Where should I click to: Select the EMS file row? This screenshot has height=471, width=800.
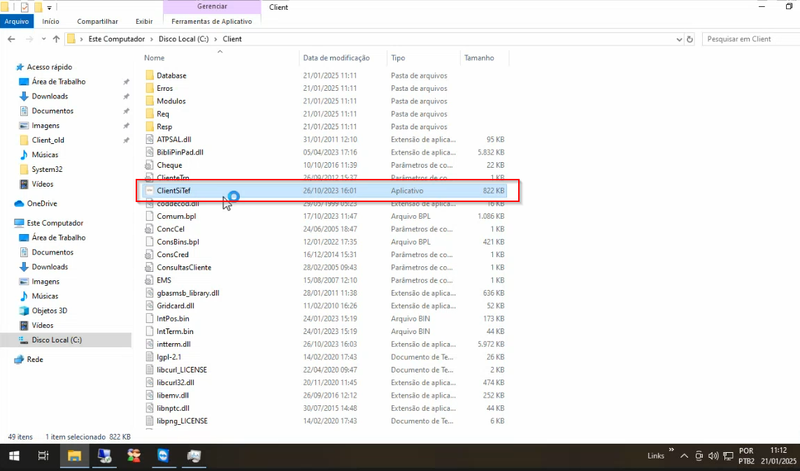(324, 280)
